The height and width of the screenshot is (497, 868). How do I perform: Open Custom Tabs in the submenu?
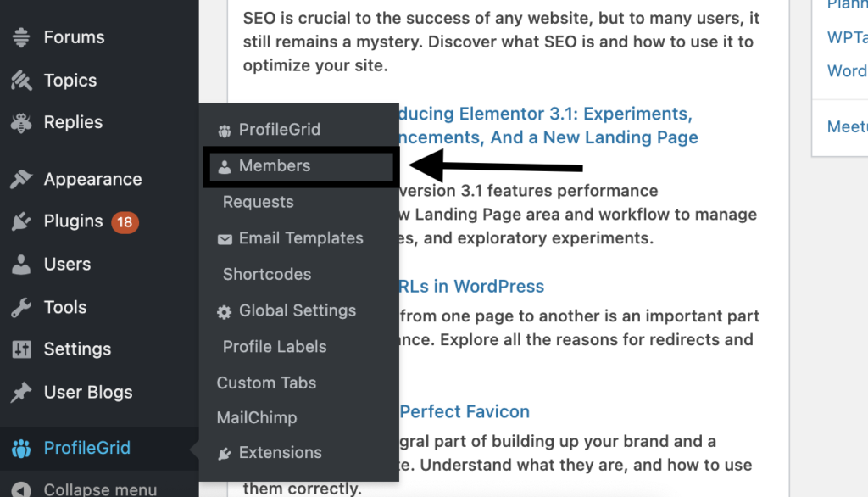[266, 383]
